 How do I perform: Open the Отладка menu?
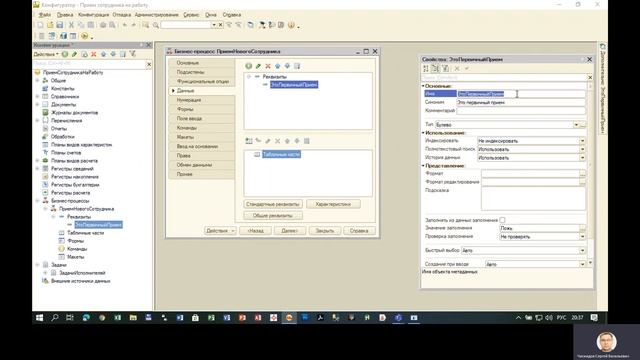point(122,15)
